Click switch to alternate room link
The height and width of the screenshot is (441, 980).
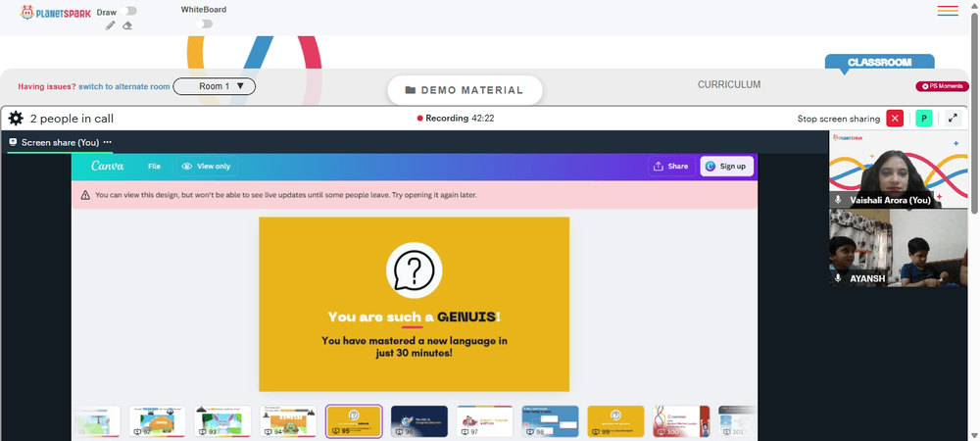coord(123,87)
